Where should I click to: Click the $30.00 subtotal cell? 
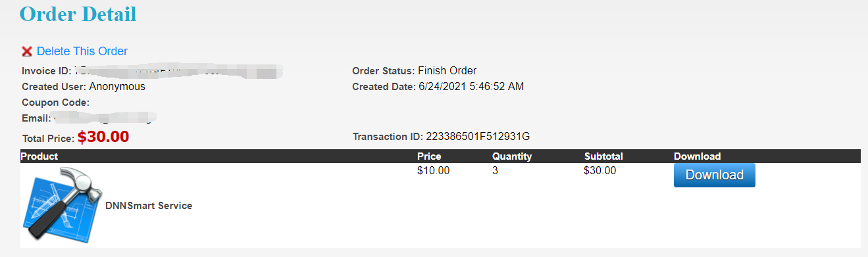pyautogui.click(x=600, y=171)
